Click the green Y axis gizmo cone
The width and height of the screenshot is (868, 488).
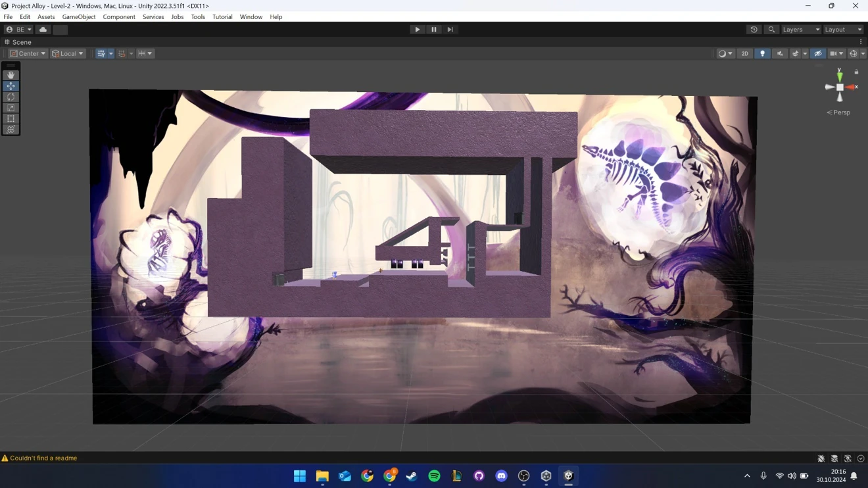point(840,76)
